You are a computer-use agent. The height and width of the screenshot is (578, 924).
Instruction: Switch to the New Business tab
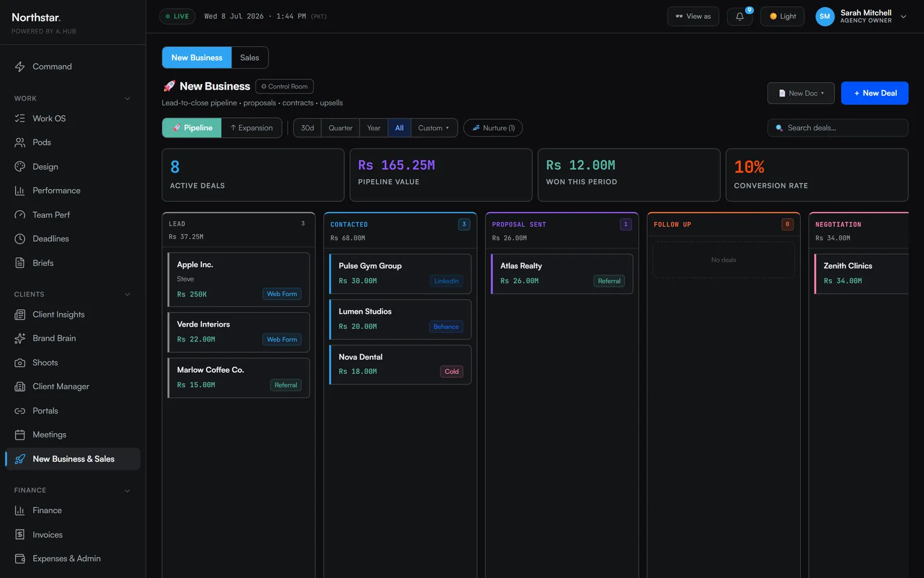(197, 58)
